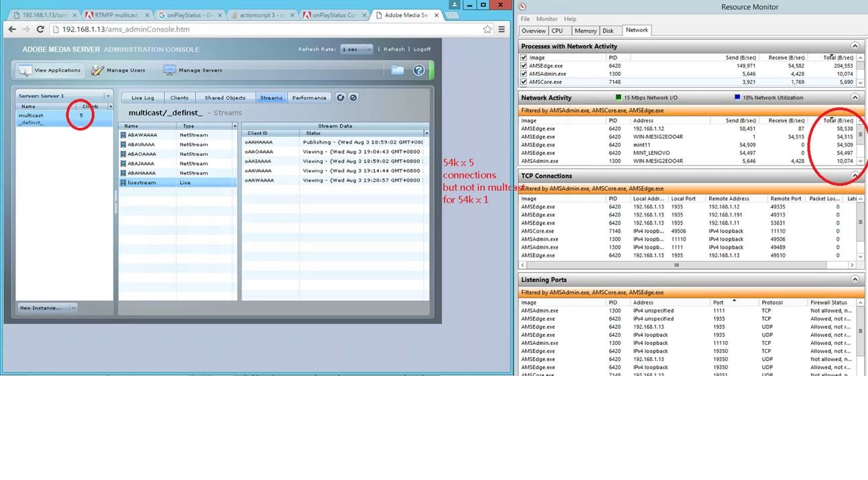The image size is (868, 480).
Task: Open the Chrome hamburger menu
Action: click(501, 29)
